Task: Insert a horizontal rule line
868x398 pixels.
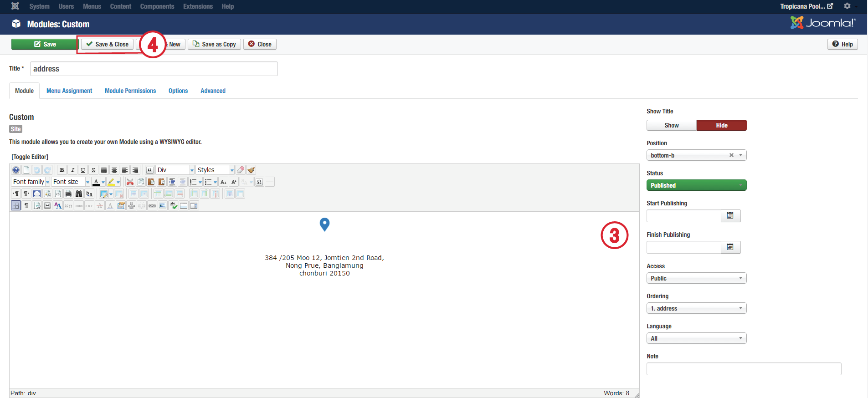Action: pyautogui.click(x=270, y=182)
